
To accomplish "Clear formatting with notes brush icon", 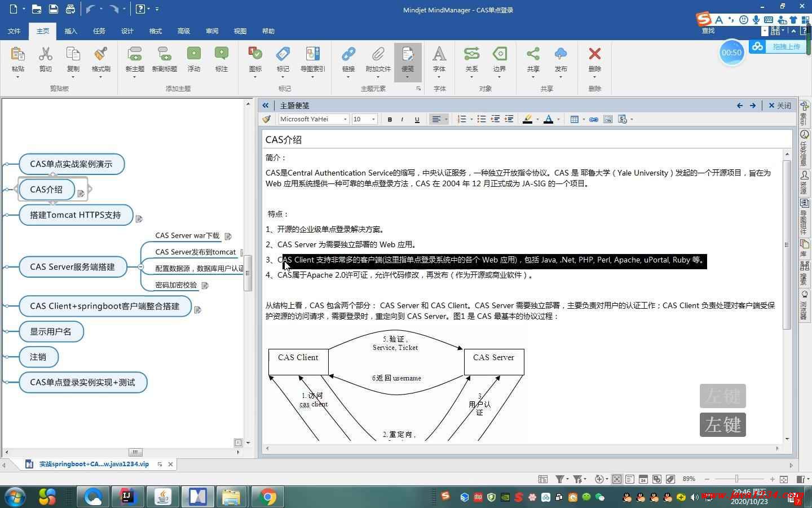I will (x=267, y=119).
